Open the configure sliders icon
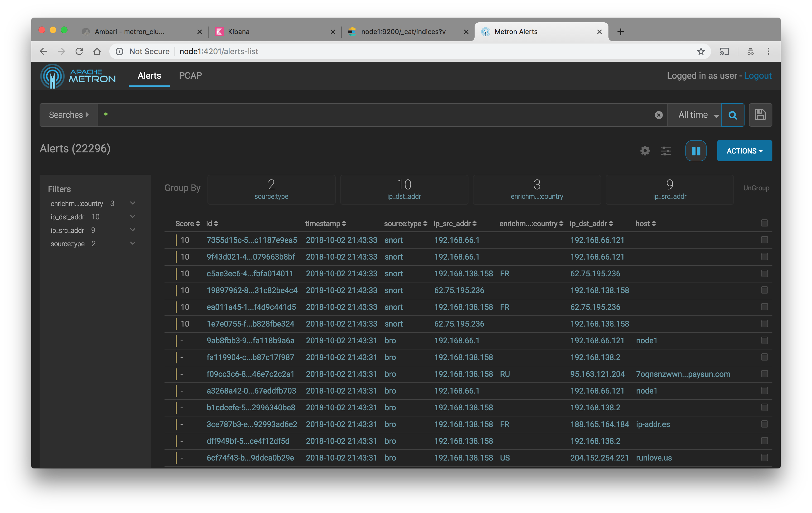 click(665, 151)
